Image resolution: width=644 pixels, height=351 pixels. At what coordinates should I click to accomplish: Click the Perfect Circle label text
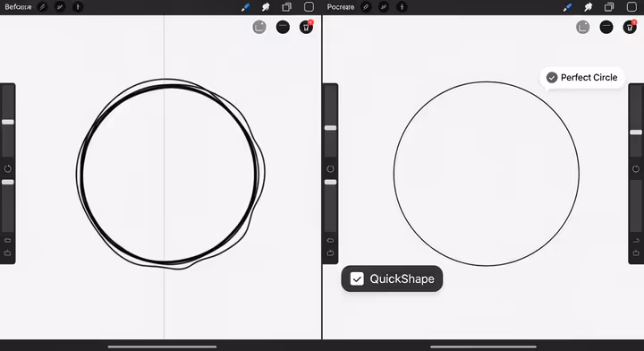(x=589, y=77)
